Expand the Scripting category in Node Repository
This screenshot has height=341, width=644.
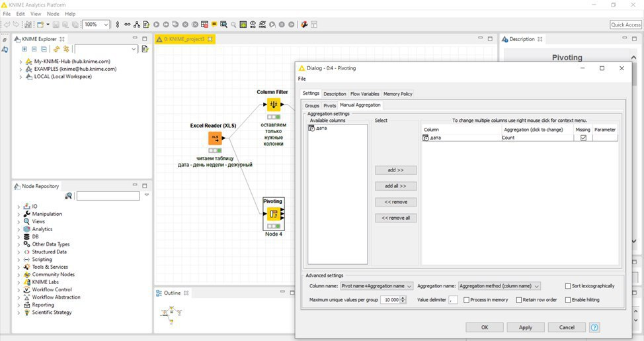[x=19, y=260]
